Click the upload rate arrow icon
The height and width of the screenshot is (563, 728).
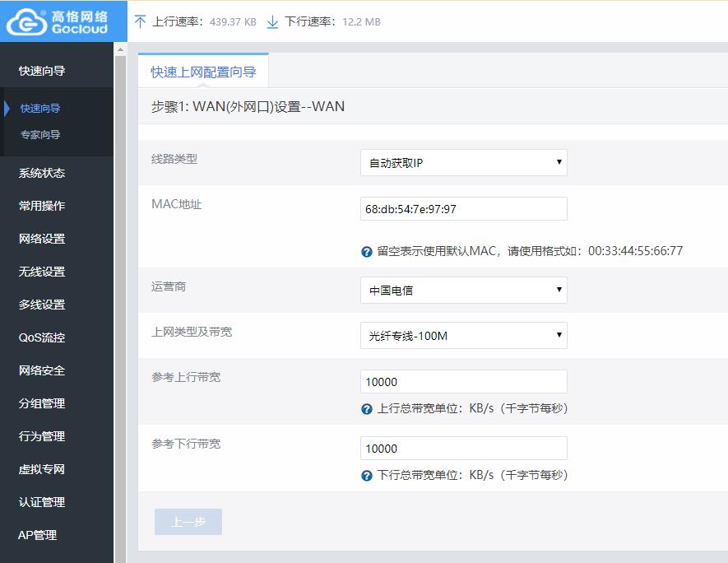140,22
